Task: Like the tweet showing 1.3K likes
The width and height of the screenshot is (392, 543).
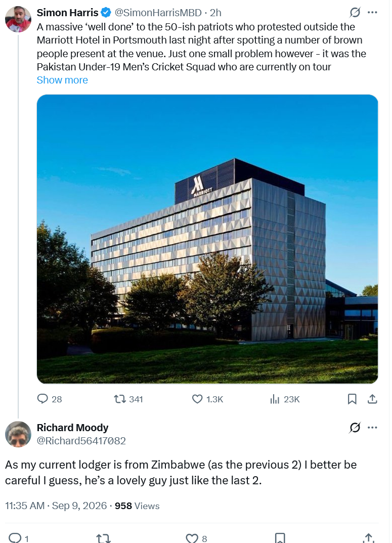Action: click(x=207, y=399)
